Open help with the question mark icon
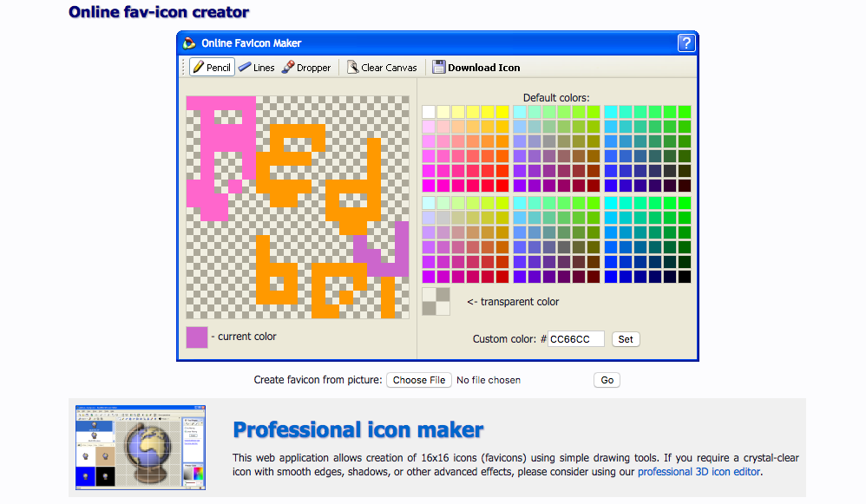The height and width of the screenshot is (504, 866). [686, 43]
